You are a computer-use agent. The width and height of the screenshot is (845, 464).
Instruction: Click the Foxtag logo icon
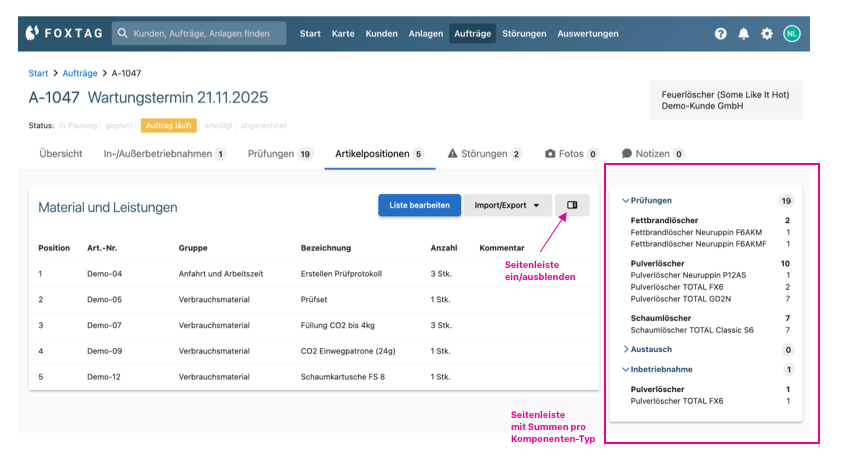[x=33, y=33]
